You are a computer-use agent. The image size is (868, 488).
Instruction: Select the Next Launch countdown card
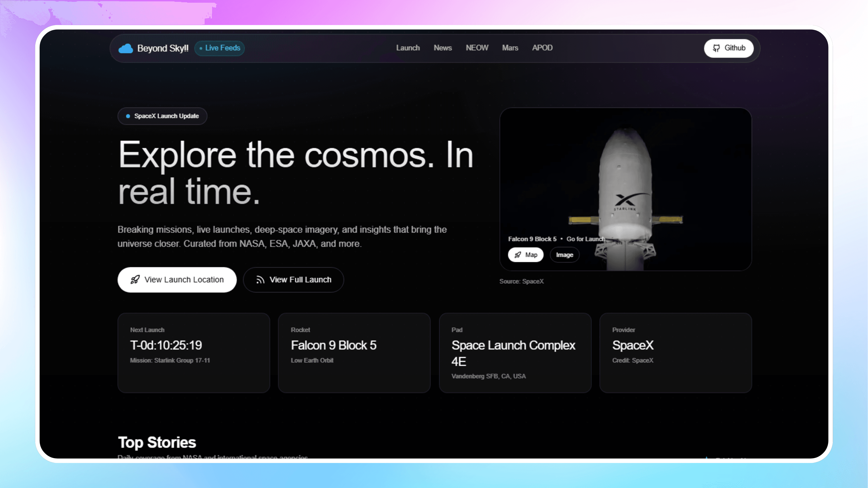194,353
